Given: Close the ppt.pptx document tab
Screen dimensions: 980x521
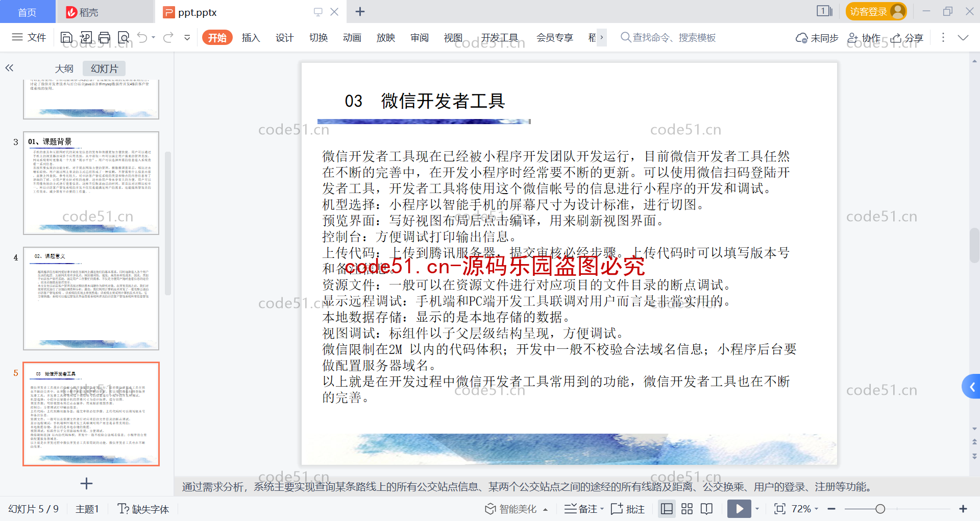Looking at the screenshot, I should [x=334, y=12].
